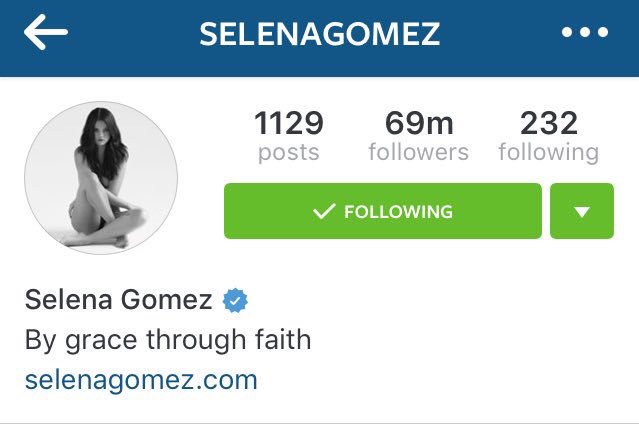Tap the bio 'By grace through faith'
Viewport: 639px width, 425px height.
[167, 339]
